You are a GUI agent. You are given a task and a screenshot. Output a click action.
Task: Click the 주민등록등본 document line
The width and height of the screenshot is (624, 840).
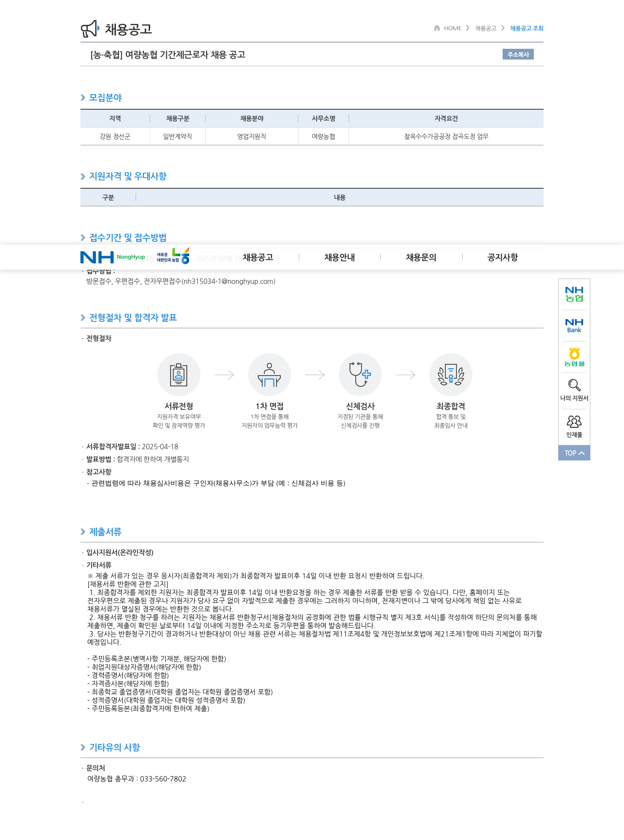(x=148, y=708)
